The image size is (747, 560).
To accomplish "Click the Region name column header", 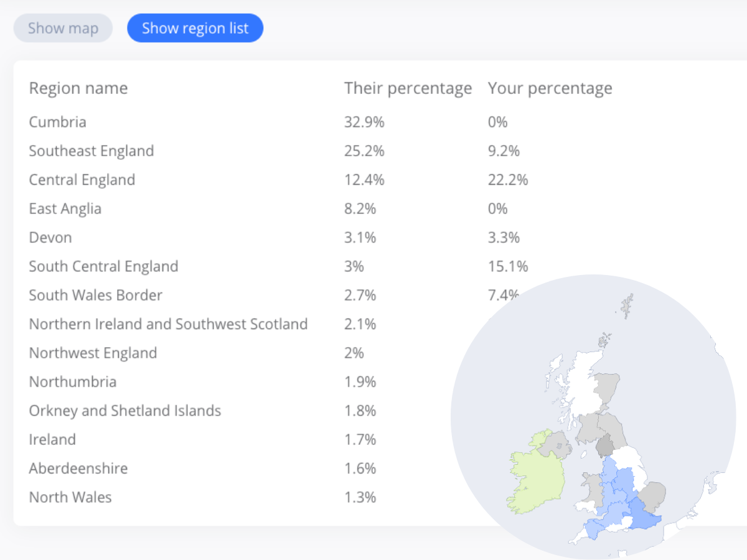I will coord(78,88).
